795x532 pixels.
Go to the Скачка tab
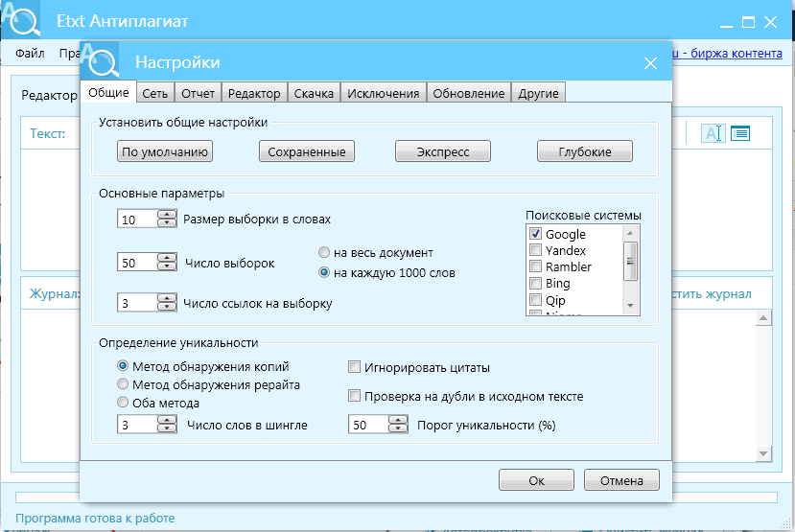pos(314,93)
